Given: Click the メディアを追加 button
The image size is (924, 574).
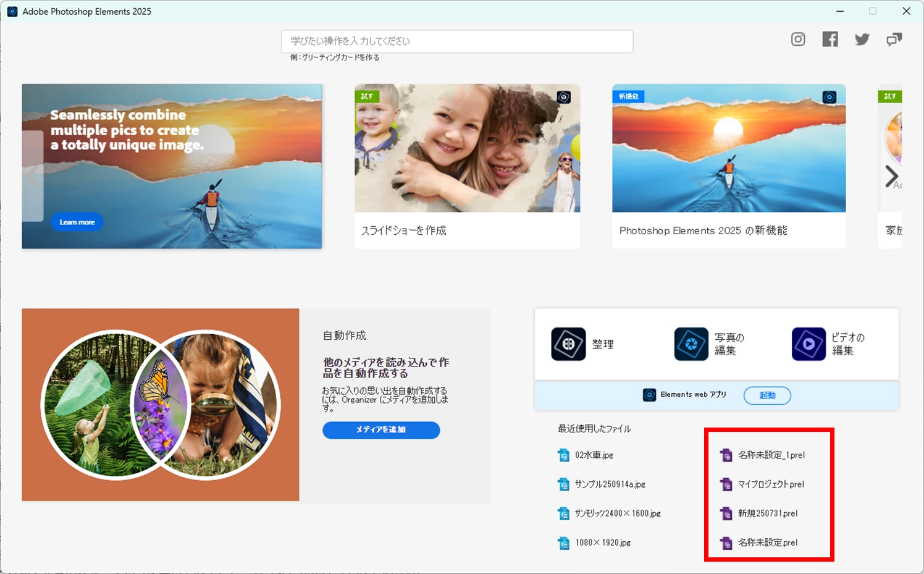Looking at the screenshot, I should click(381, 430).
